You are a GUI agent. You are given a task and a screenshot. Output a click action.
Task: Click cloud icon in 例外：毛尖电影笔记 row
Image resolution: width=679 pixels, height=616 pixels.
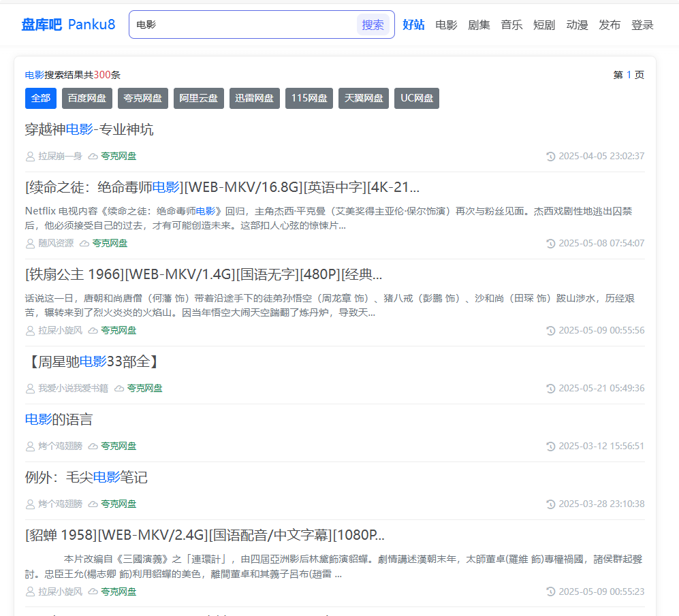93,504
